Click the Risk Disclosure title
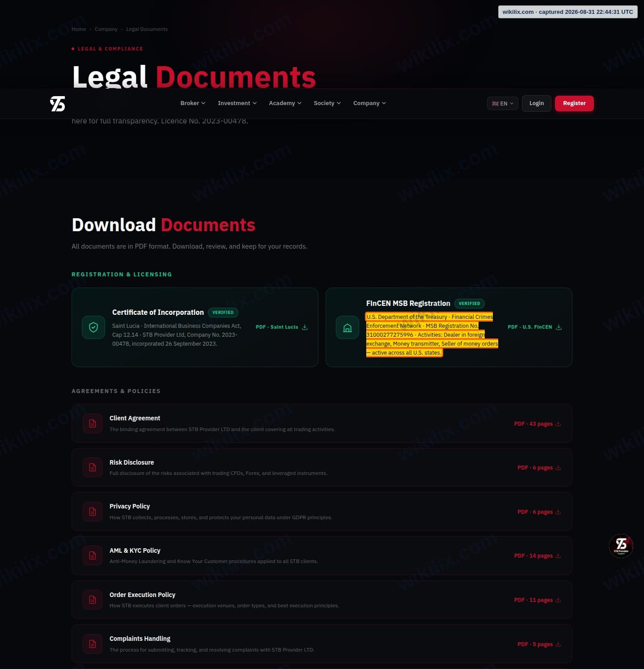 point(131,462)
